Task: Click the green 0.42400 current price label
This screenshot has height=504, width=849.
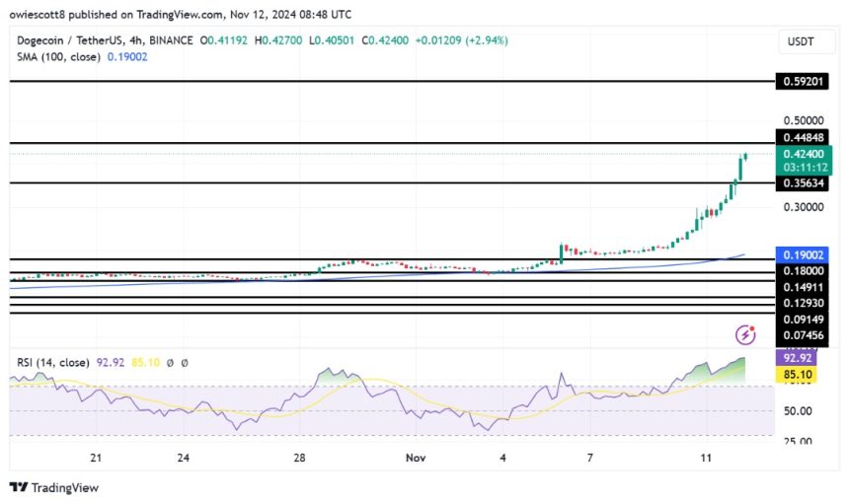Action: click(807, 154)
